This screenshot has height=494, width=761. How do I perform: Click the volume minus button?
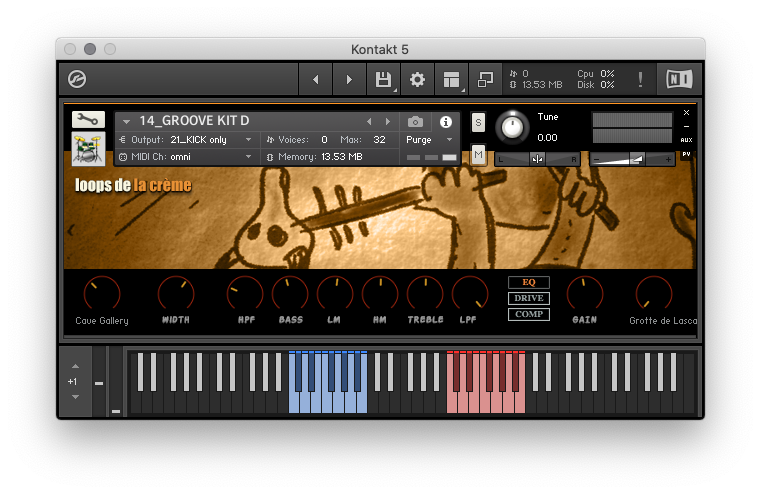click(x=597, y=159)
